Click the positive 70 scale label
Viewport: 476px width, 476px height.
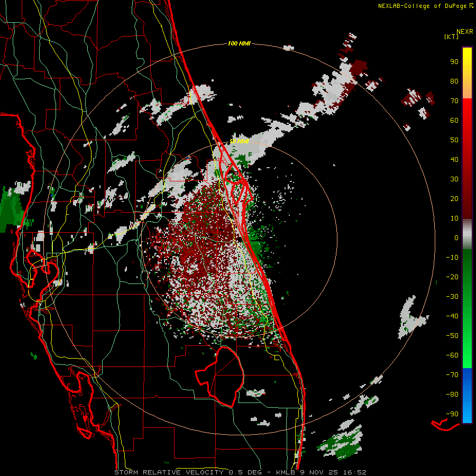coord(454,101)
